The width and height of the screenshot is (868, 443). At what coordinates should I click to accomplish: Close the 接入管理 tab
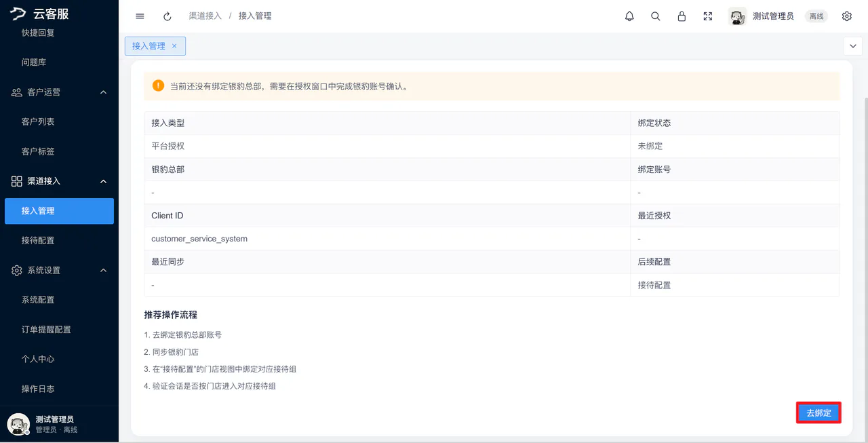click(174, 46)
